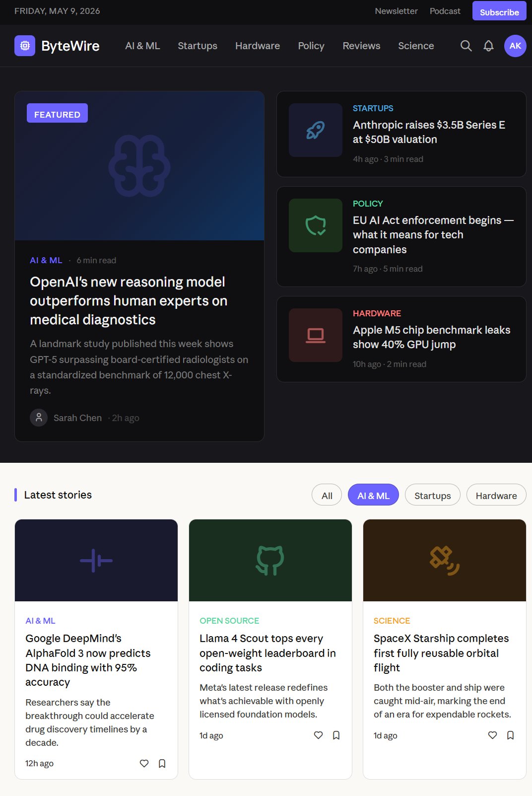Open the Anthropic raises $3.5B headline
Screen dimensions: 532x796
429,132
